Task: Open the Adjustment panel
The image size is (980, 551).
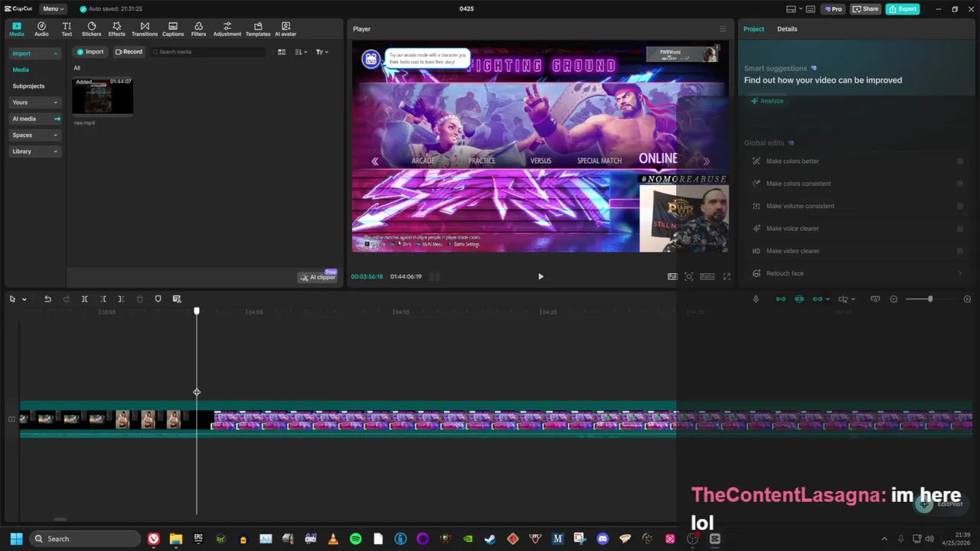Action: 227,29
